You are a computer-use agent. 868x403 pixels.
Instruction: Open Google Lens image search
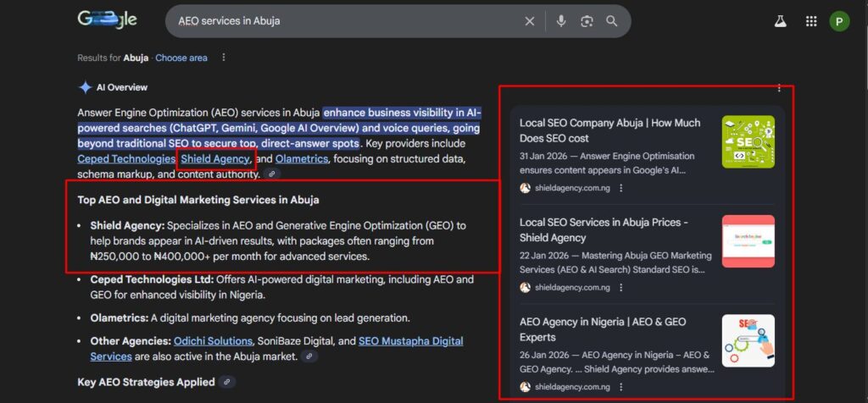[587, 21]
